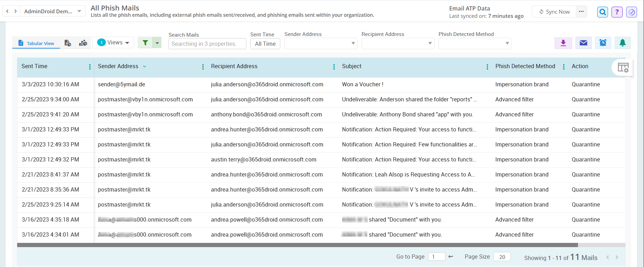Expand the Views dropdown
644x267 pixels.
[113, 43]
